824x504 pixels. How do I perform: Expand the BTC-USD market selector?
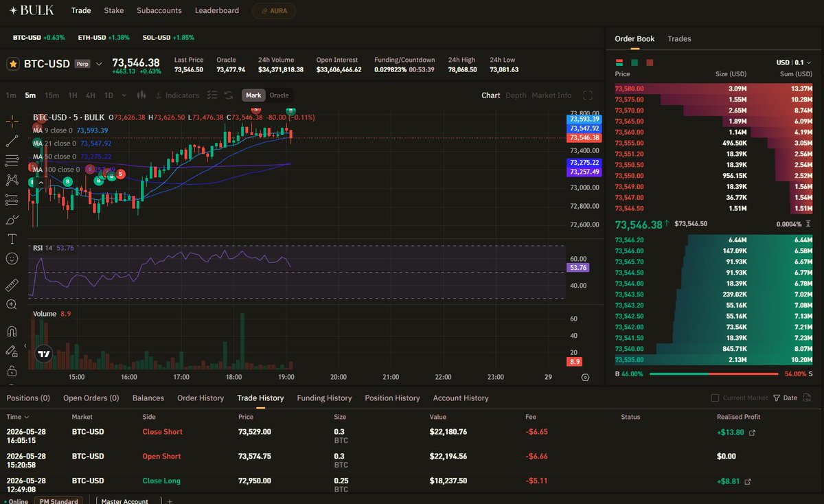99,64
